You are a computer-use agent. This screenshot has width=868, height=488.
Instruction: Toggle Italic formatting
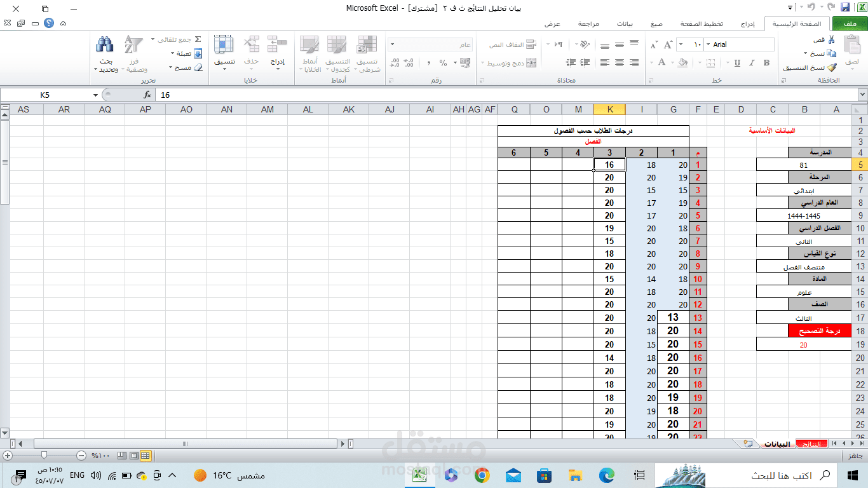[752, 63]
